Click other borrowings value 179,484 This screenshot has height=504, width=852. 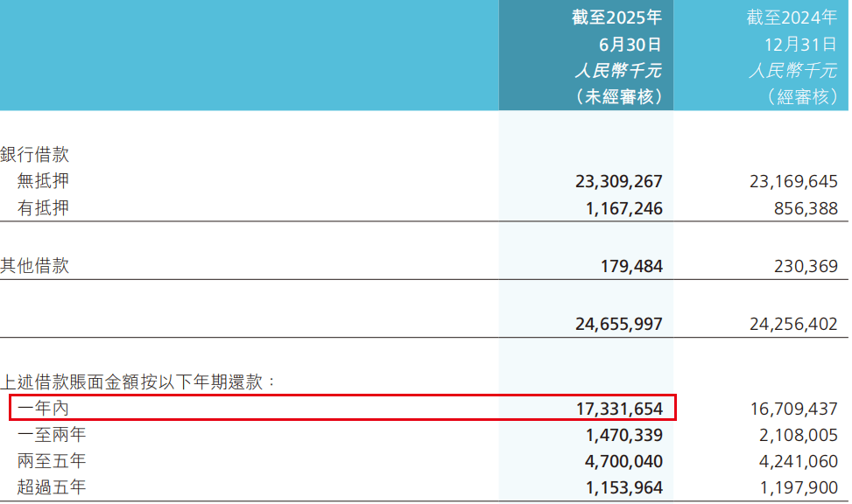[x=631, y=266]
